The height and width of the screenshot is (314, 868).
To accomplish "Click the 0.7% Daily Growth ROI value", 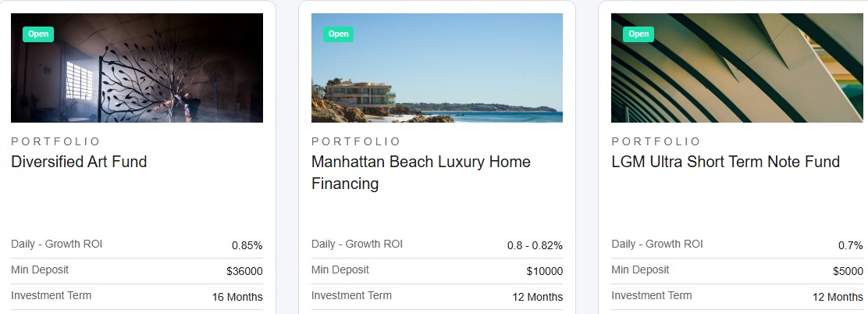I will tap(850, 245).
